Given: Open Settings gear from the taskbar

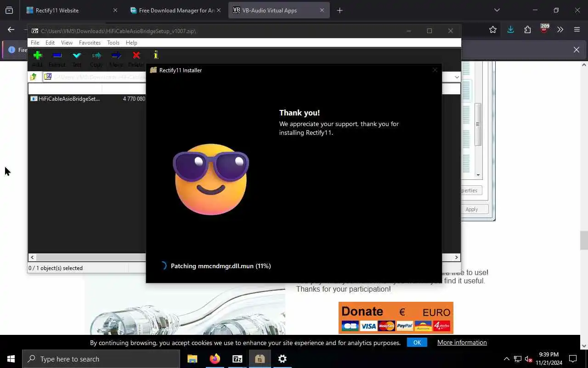Looking at the screenshot, I should click(x=283, y=359).
